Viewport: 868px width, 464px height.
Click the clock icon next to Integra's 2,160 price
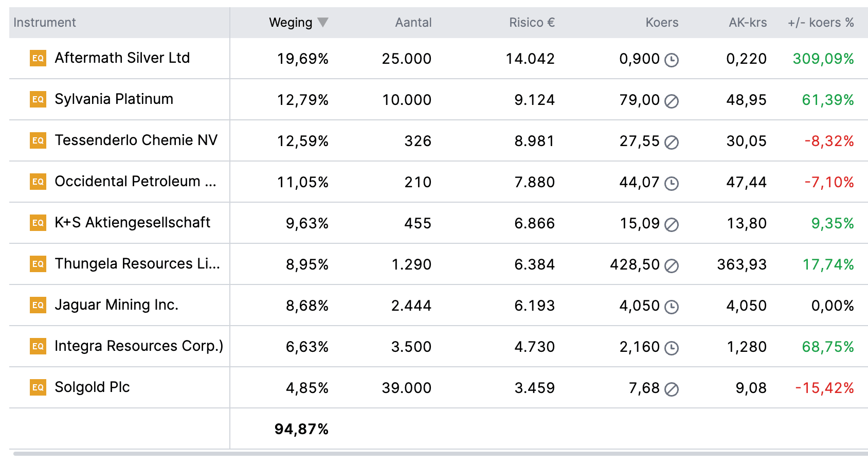672,348
